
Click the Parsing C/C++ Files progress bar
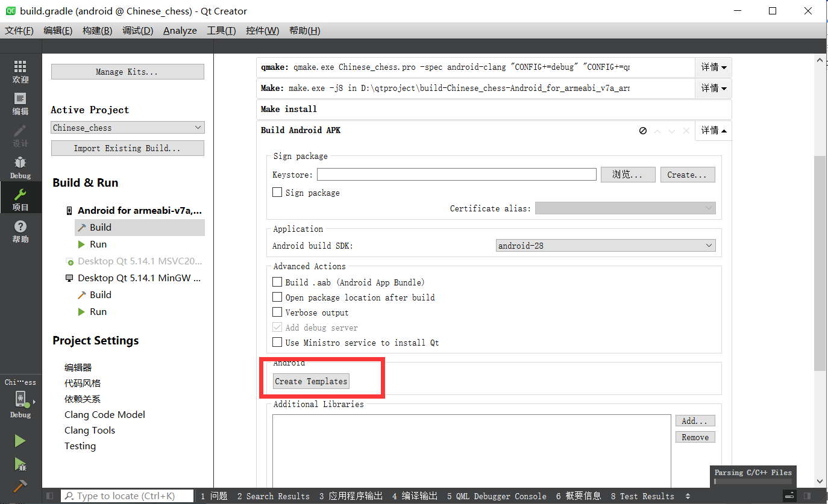click(x=753, y=481)
